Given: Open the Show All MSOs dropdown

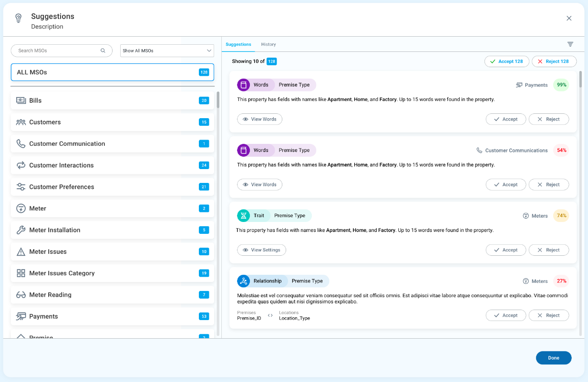Looking at the screenshot, I should (x=167, y=50).
